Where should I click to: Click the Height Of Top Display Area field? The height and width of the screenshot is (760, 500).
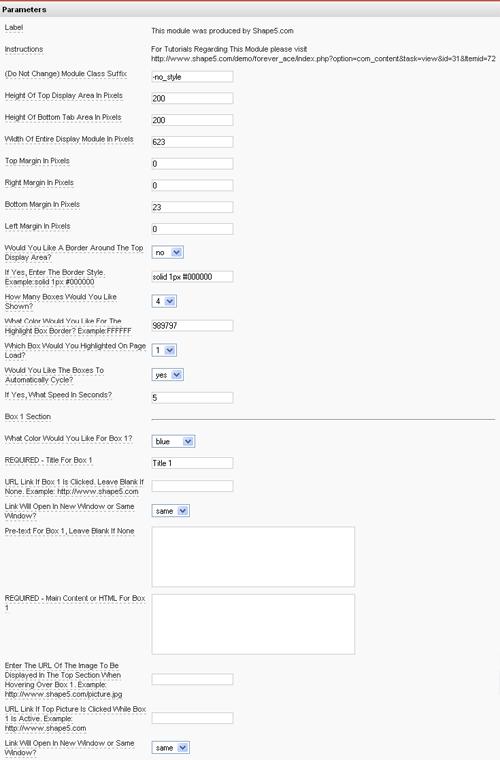[192, 98]
